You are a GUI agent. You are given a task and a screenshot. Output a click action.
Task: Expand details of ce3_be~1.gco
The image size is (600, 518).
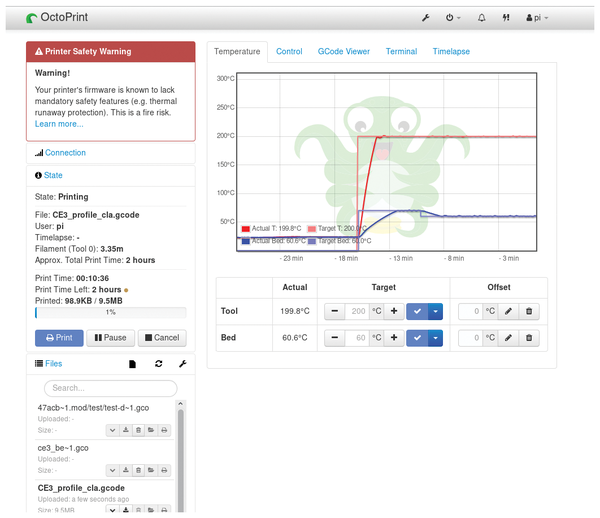(112, 470)
